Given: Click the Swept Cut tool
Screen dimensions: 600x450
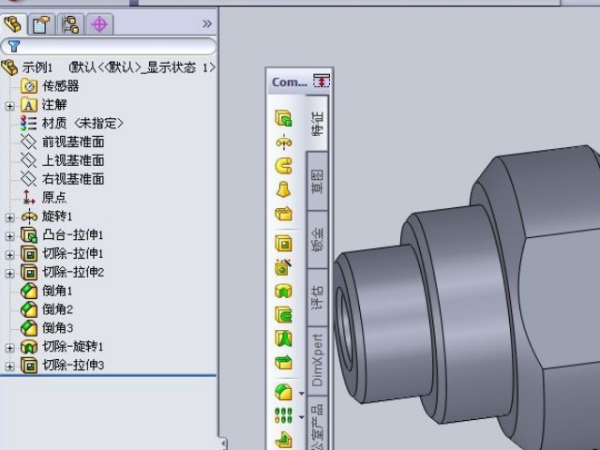Looking at the screenshot, I should (284, 315).
